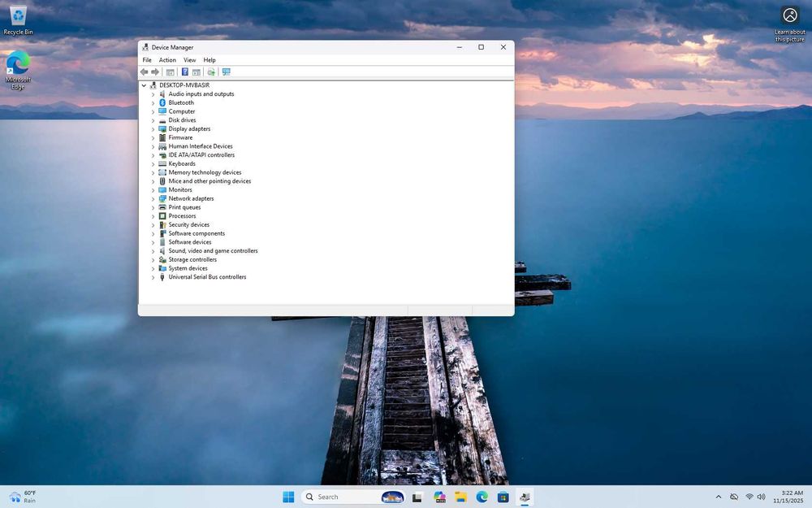The image size is (812, 508).
Task: Maximize the Device Manager window
Action: pos(481,47)
